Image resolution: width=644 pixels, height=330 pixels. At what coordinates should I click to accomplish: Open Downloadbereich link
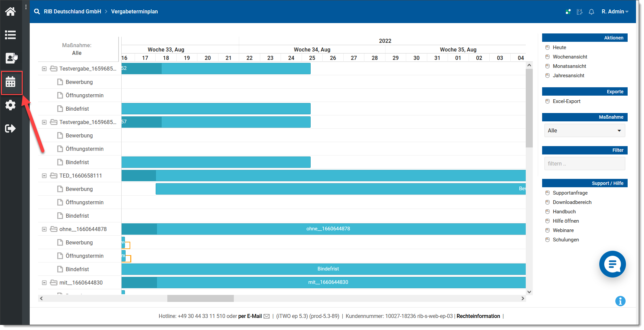click(572, 202)
